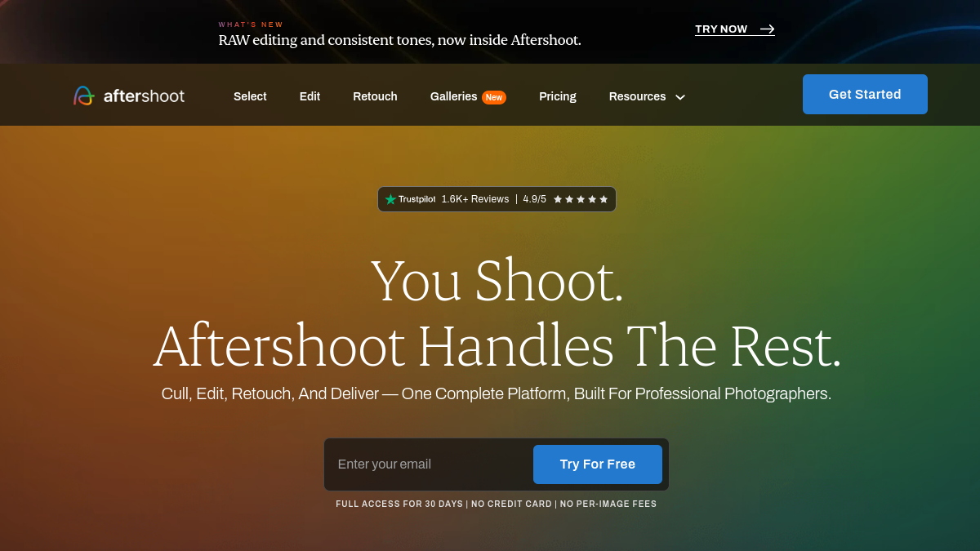
Task: Click the 4.9/5 rating text
Action: tap(535, 199)
